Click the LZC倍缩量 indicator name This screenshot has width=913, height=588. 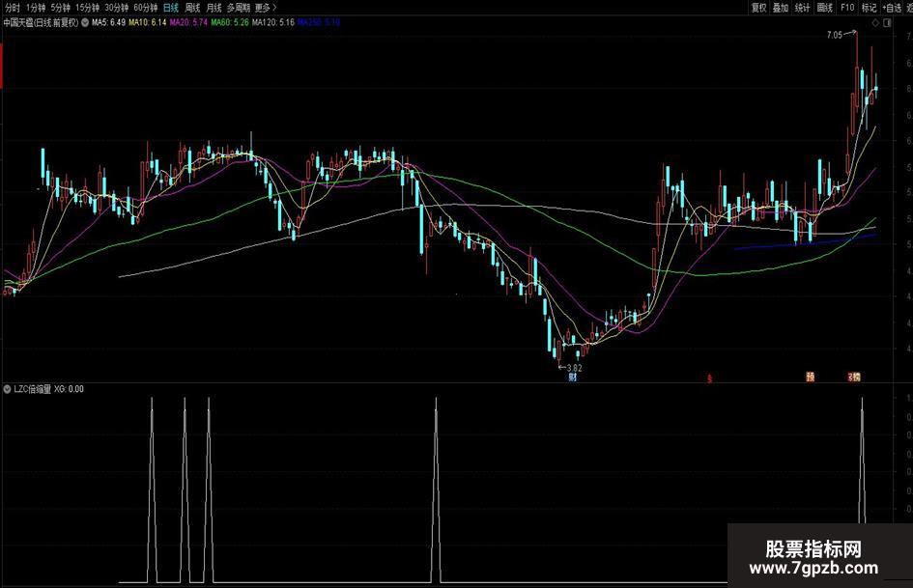pos(33,389)
